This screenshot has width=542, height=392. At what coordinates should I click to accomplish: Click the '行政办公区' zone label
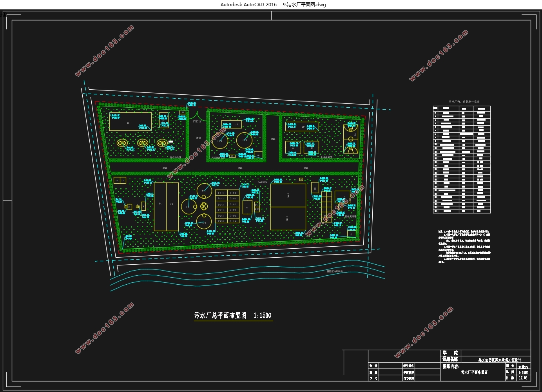coord(175,157)
